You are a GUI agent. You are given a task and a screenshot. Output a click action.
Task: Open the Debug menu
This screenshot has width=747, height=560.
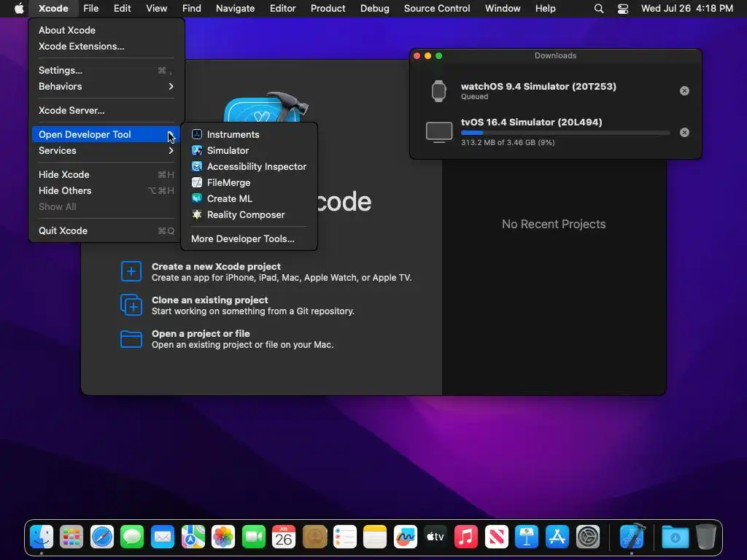(x=374, y=9)
